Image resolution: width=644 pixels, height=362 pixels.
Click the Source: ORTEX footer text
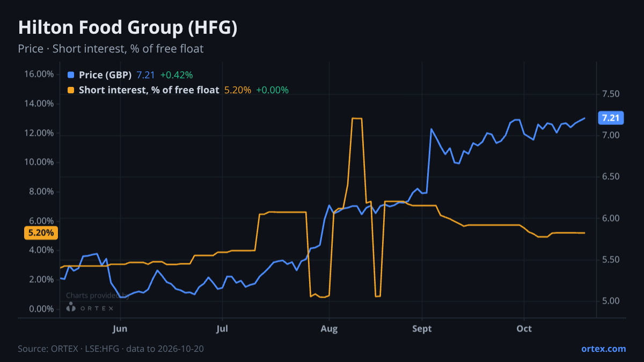[x=111, y=349]
